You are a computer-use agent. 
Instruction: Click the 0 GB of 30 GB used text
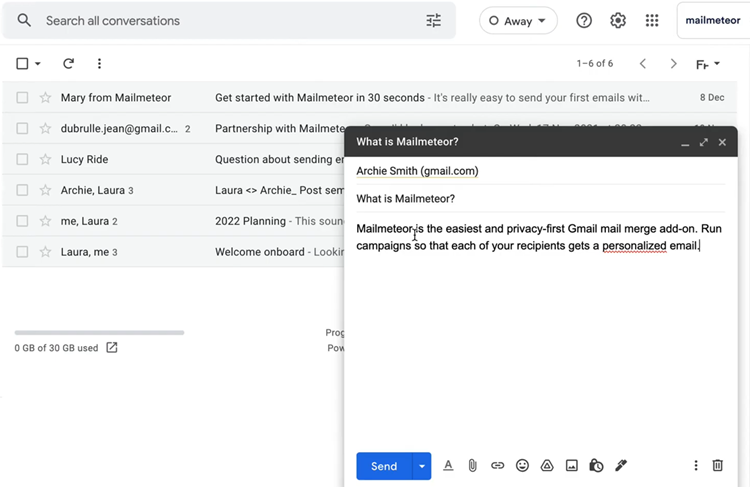pyautogui.click(x=56, y=348)
